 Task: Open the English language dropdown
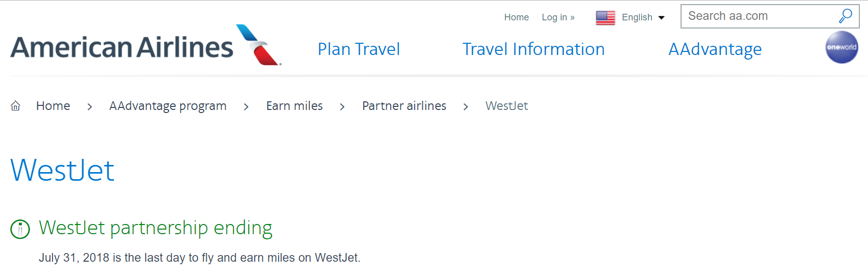(x=637, y=17)
